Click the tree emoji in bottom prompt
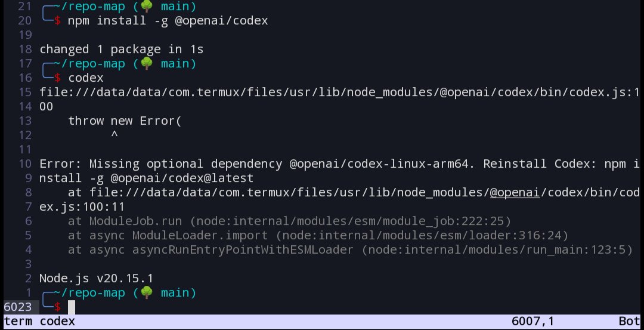 click(x=147, y=292)
